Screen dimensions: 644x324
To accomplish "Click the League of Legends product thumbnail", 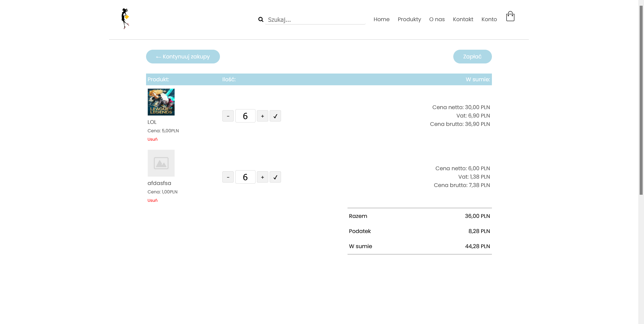I will (x=161, y=102).
